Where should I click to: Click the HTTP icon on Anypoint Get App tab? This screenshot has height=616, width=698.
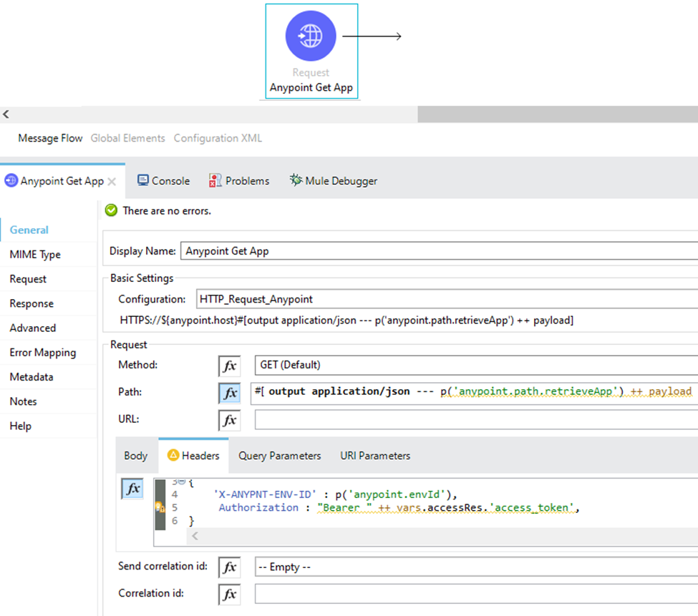(11, 180)
